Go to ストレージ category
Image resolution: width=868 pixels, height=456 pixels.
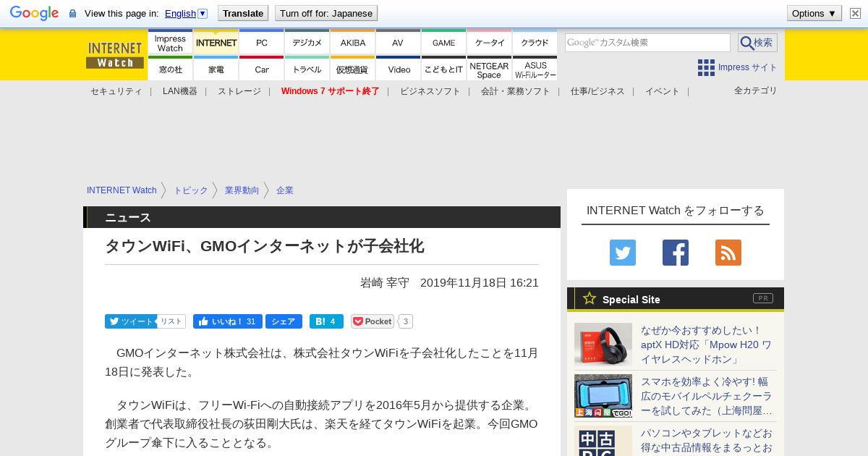pyautogui.click(x=239, y=91)
